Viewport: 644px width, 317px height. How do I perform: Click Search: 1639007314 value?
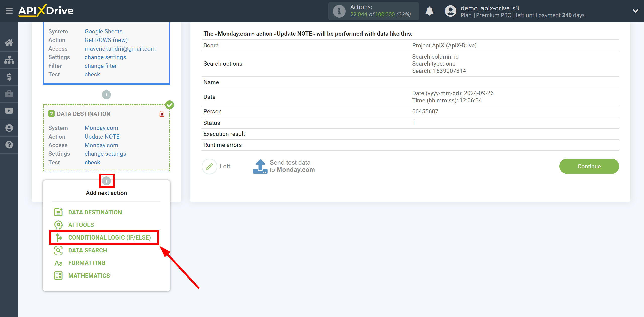(439, 71)
